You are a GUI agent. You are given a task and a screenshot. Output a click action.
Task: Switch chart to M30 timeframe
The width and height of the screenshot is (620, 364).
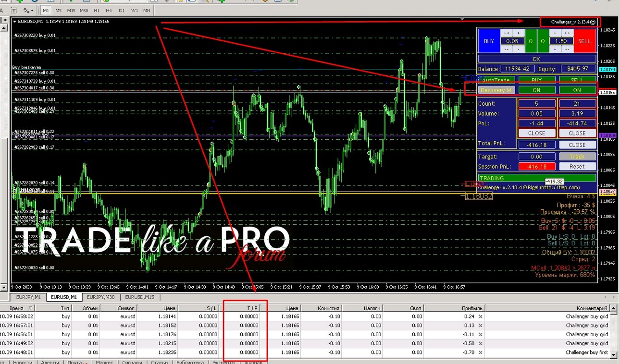click(84, 10)
